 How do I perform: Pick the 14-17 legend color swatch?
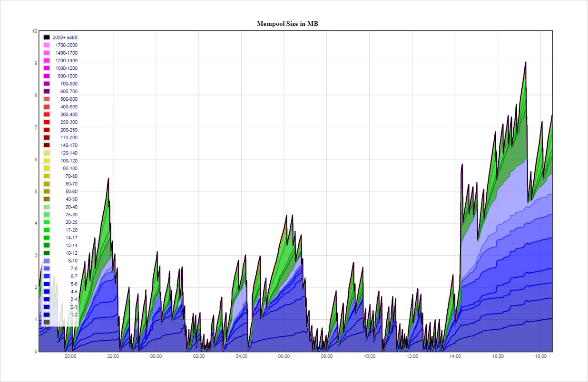47,238
